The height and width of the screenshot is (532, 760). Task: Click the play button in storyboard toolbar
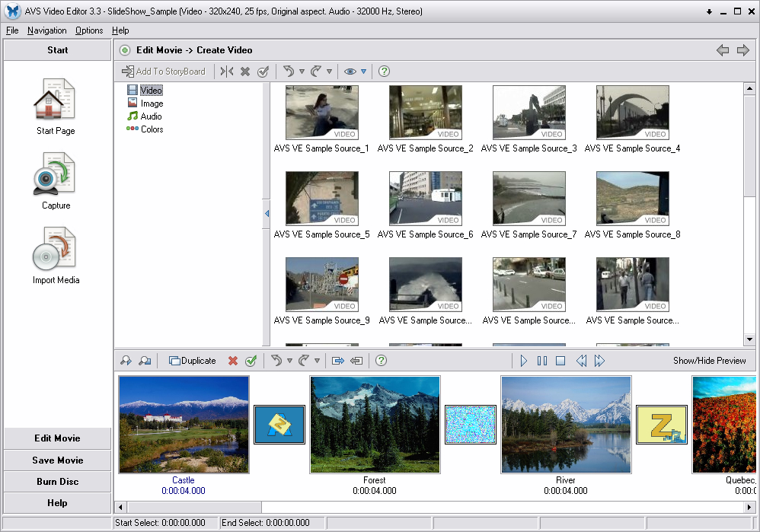[x=523, y=361]
